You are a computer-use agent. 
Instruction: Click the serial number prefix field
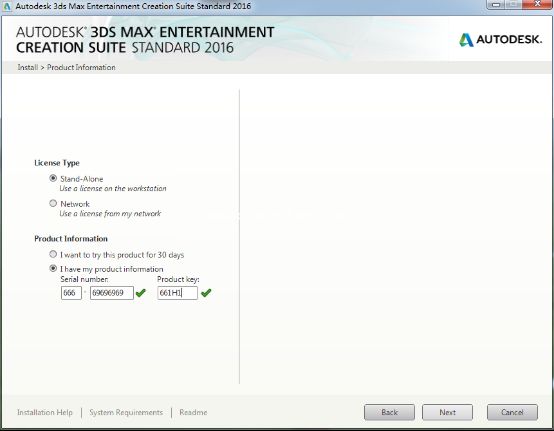pyautogui.click(x=71, y=293)
